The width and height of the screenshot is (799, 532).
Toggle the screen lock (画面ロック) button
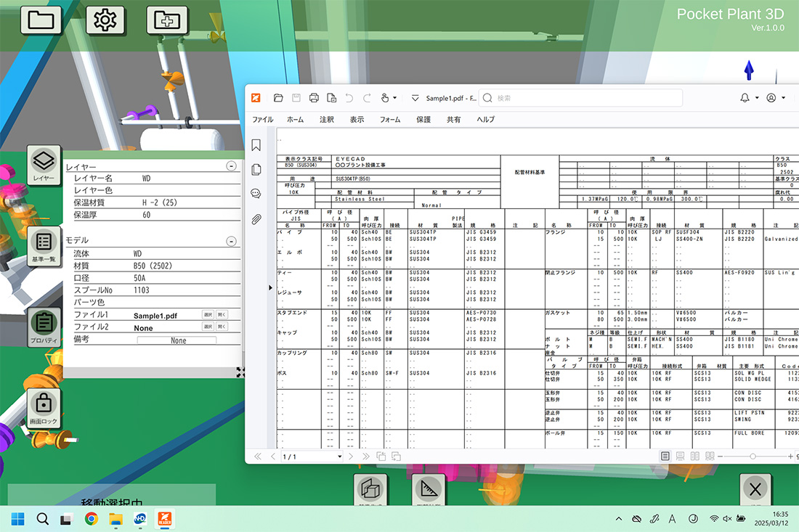coord(44,407)
